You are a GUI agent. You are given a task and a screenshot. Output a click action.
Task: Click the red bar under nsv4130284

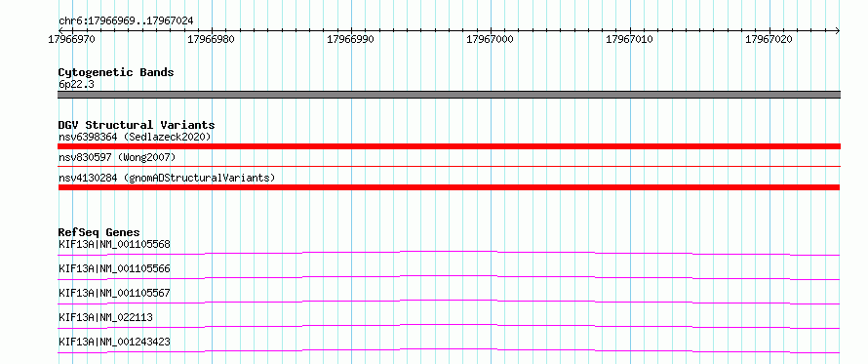pyautogui.click(x=449, y=187)
